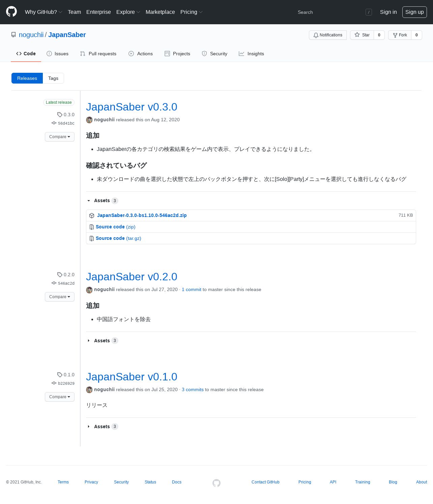The image size is (433, 504).
Task: Click Sign in
Action: coord(388,12)
